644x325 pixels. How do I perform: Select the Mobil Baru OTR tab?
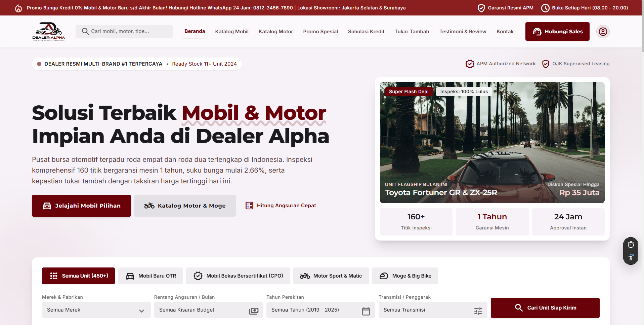coord(151,276)
